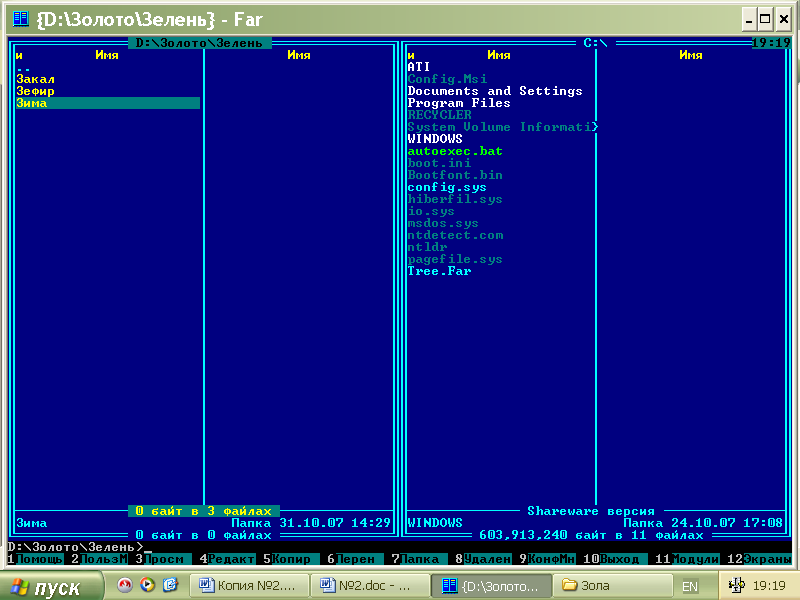Switch to Зола folder taskbar button
This screenshot has height=600, width=800.
coord(611,585)
